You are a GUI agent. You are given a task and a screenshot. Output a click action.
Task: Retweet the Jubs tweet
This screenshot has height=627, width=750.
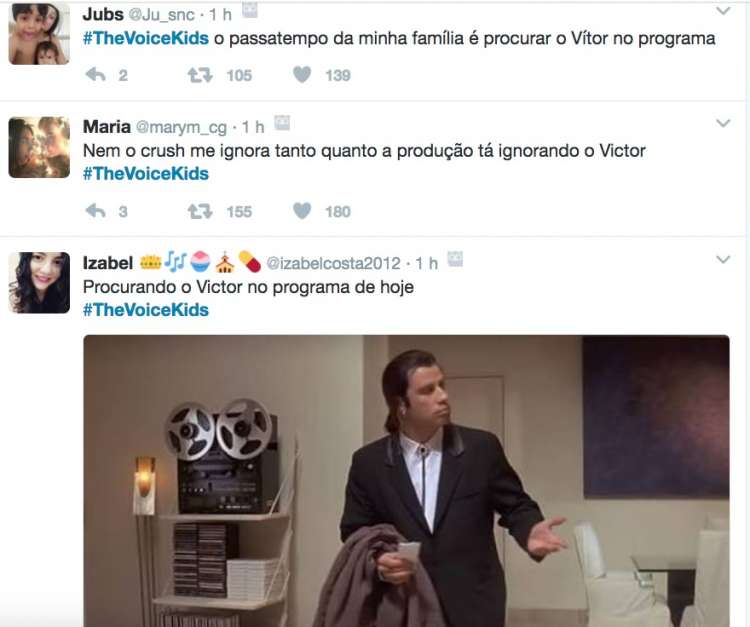pyautogui.click(x=200, y=75)
